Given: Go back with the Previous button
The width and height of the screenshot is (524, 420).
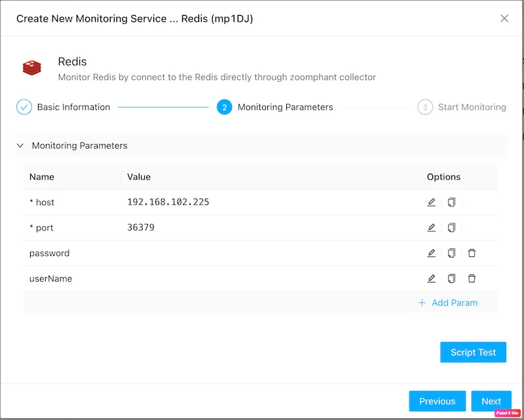Looking at the screenshot, I should click(437, 401).
